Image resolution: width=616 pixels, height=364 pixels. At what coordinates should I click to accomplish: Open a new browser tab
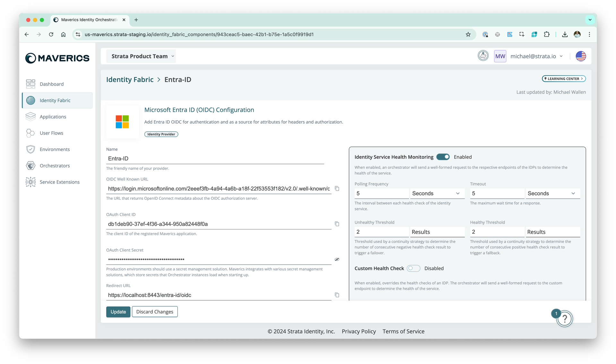(x=136, y=20)
